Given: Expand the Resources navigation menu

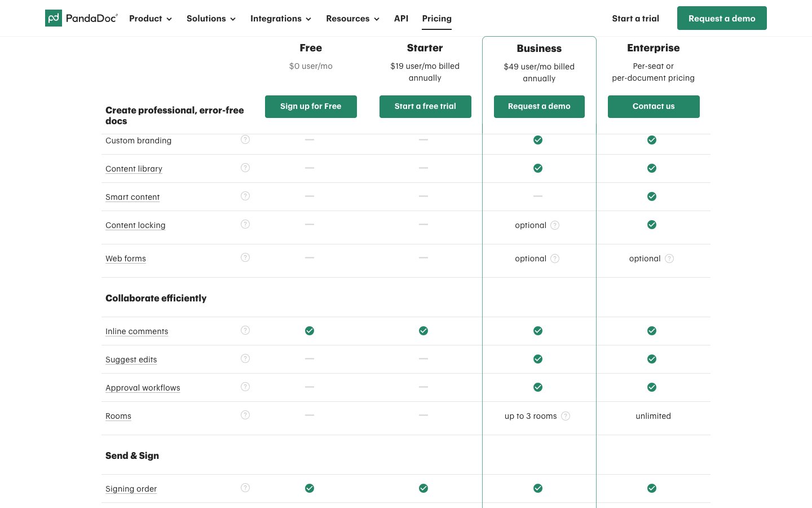Looking at the screenshot, I should (352, 19).
